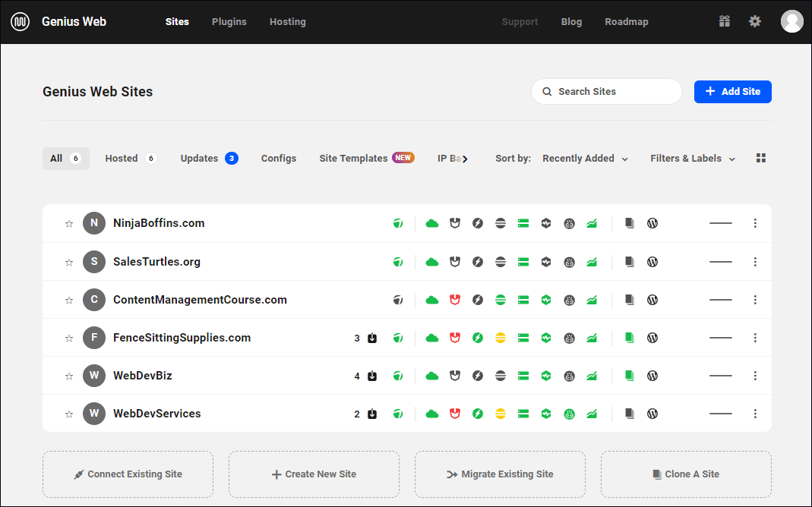Image resolution: width=812 pixels, height=507 pixels.
Task: Open the user profile avatar
Action: tap(791, 21)
